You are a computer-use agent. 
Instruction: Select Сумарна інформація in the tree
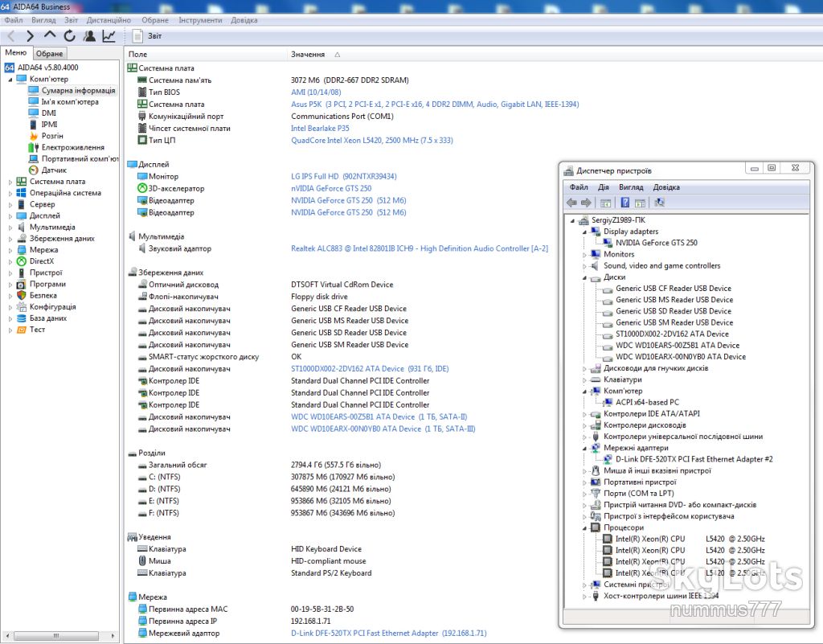coord(78,91)
